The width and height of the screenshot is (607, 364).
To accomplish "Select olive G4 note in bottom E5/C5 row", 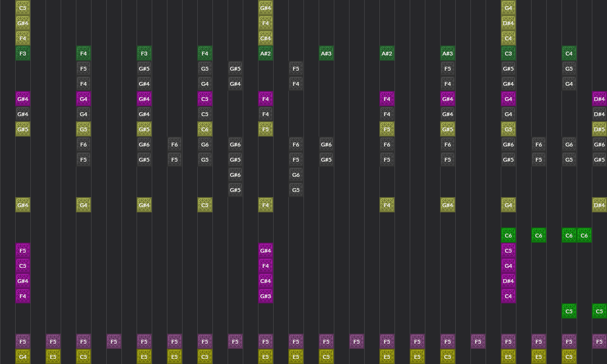I will pos(23,356).
